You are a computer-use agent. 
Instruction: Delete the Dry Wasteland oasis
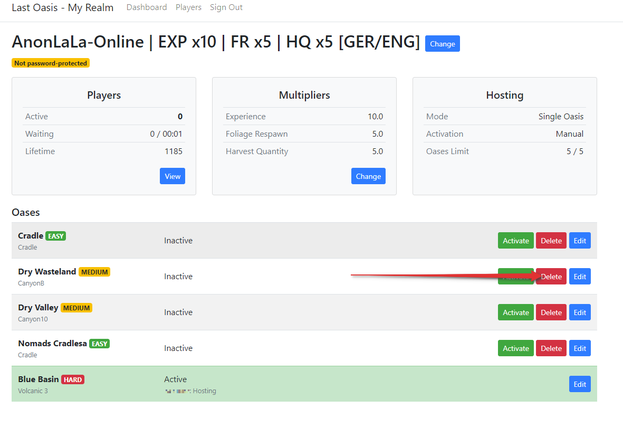[x=551, y=277]
